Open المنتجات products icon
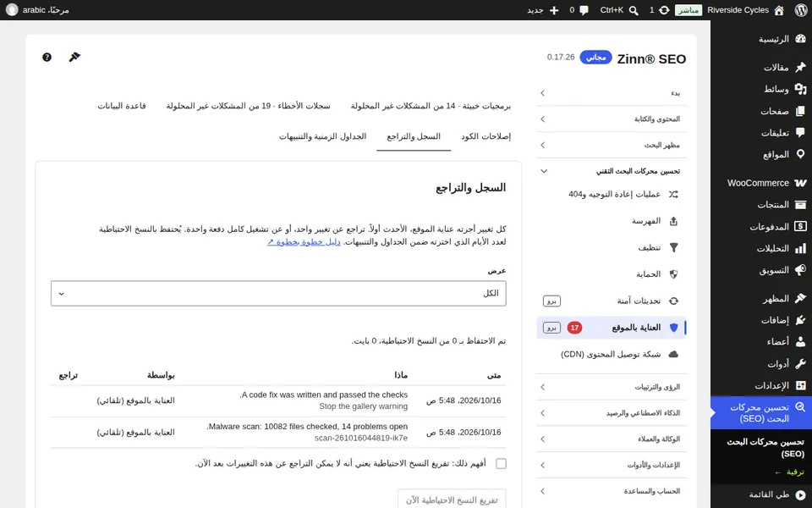812x508 pixels. [801, 205]
